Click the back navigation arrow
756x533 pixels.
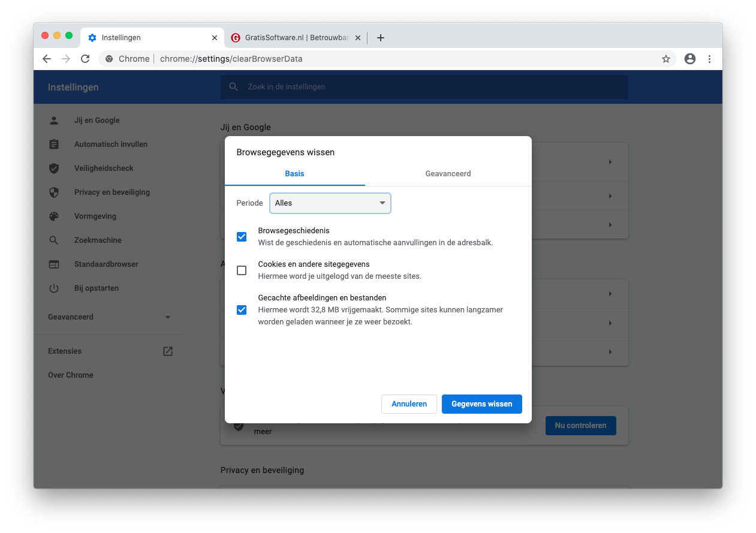[x=47, y=59]
